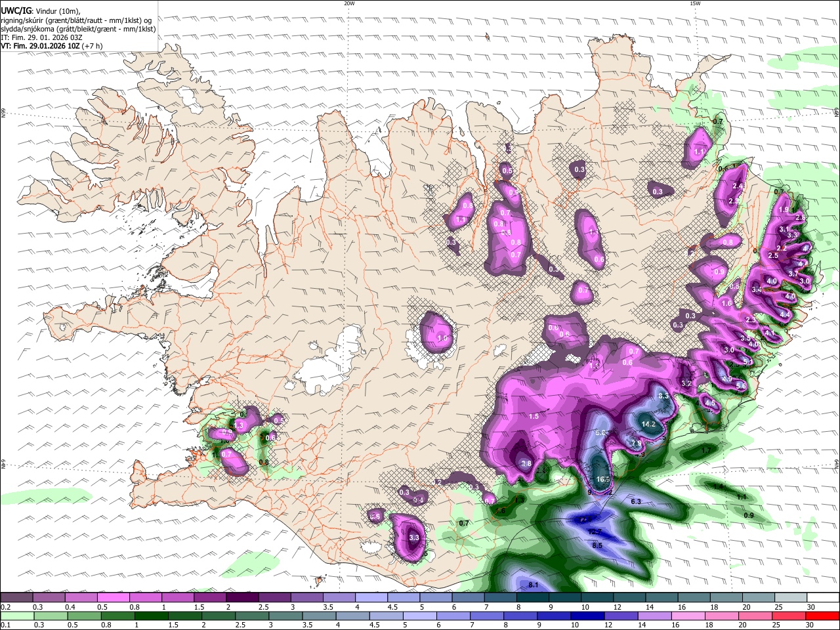Click the 6.3 precipitation value offshore
Image resolution: width=840 pixels, height=630 pixels.
pyautogui.click(x=635, y=501)
